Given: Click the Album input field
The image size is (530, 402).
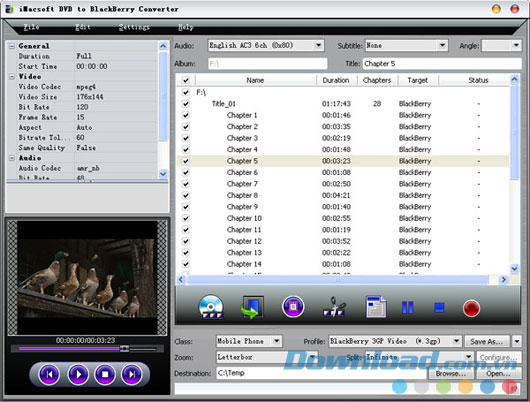Looking at the screenshot, I should (x=268, y=64).
